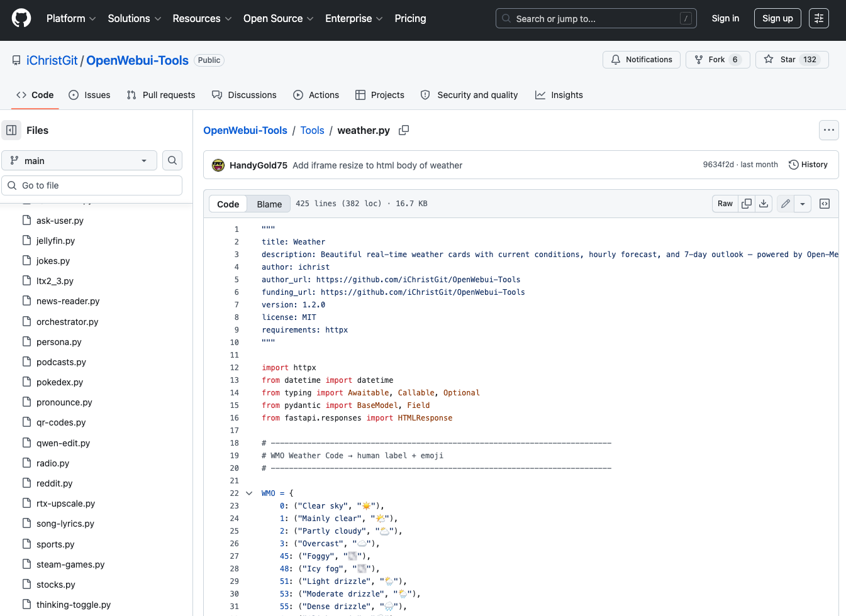The image size is (846, 616).
Task: Open the appearance settings icon in header
Action: (819, 18)
